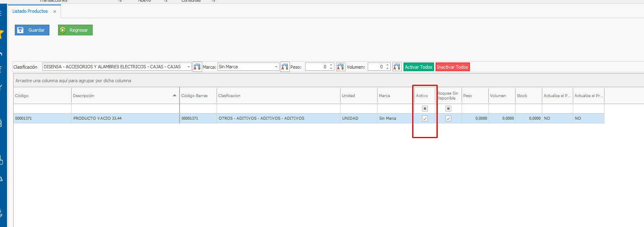Toggle Bloquea Sin Disponible checkbox in product row
This screenshot has height=227, width=644.
tap(448, 118)
